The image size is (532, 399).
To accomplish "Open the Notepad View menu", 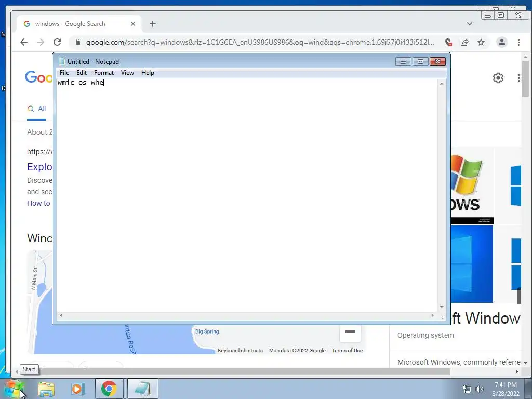I will tap(128, 73).
